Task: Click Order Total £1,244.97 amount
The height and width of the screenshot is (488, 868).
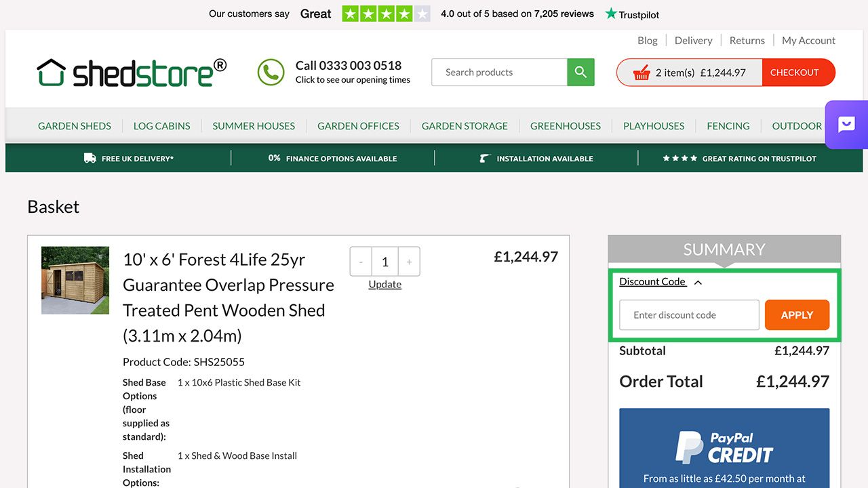Action: [793, 382]
